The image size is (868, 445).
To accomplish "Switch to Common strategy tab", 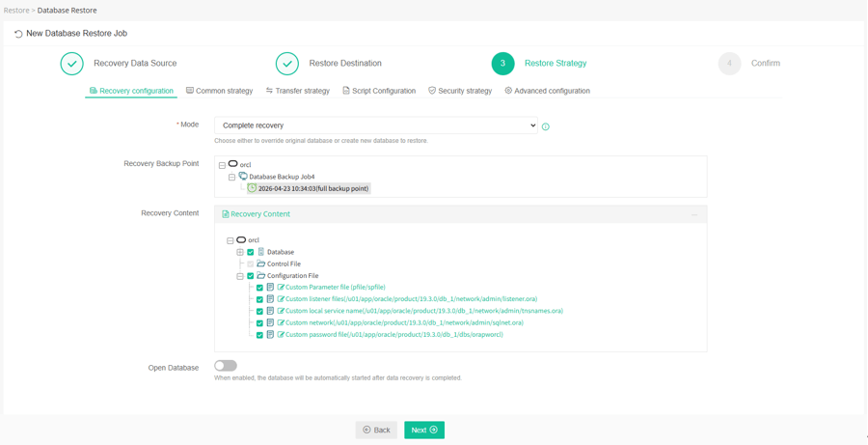I will pyautogui.click(x=219, y=91).
